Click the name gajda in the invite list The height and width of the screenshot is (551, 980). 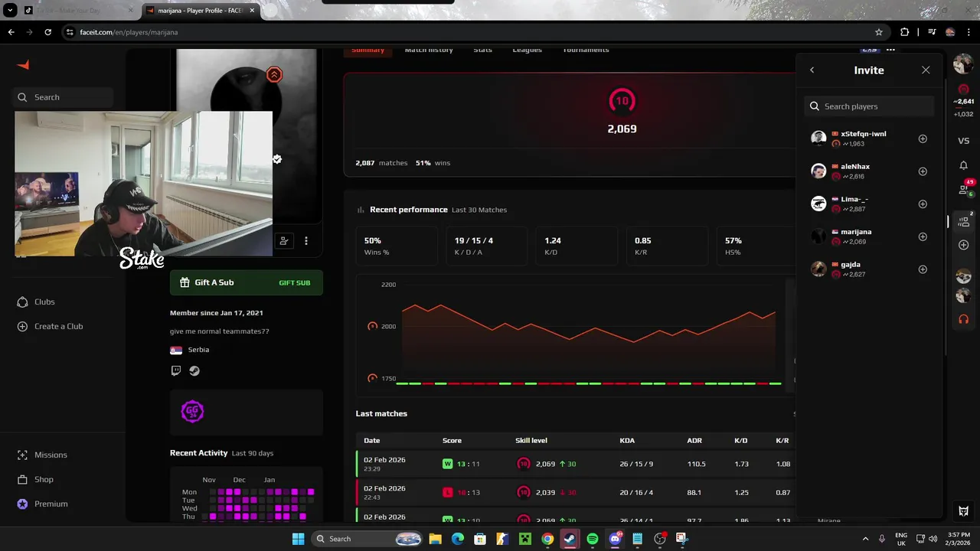pos(851,264)
